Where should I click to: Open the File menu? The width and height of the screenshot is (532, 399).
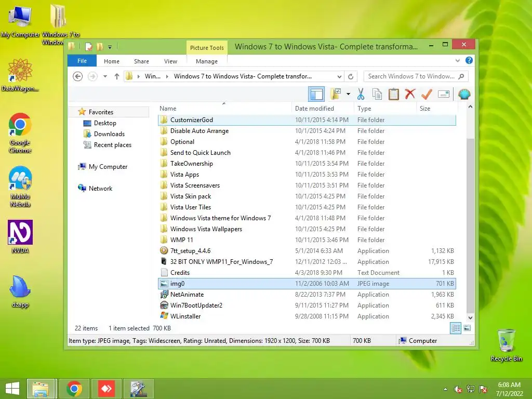click(82, 61)
